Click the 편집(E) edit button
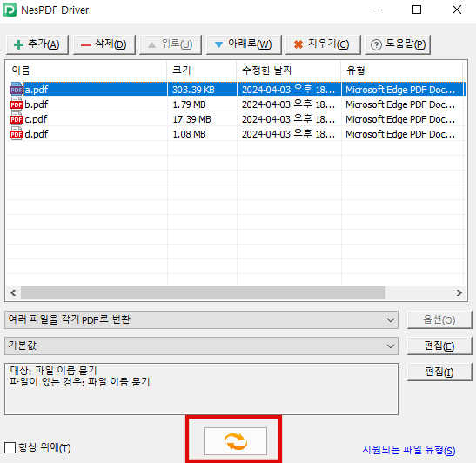476x463 pixels. pyautogui.click(x=439, y=346)
